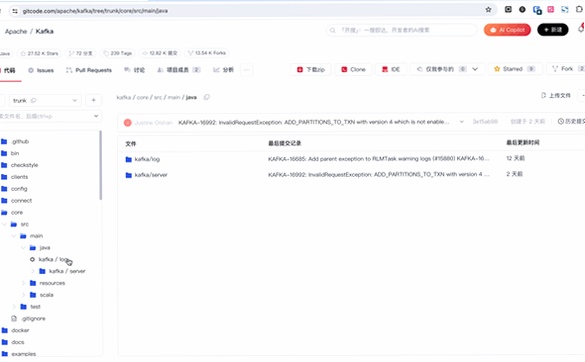Open the notification bell icon

click(581, 28)
